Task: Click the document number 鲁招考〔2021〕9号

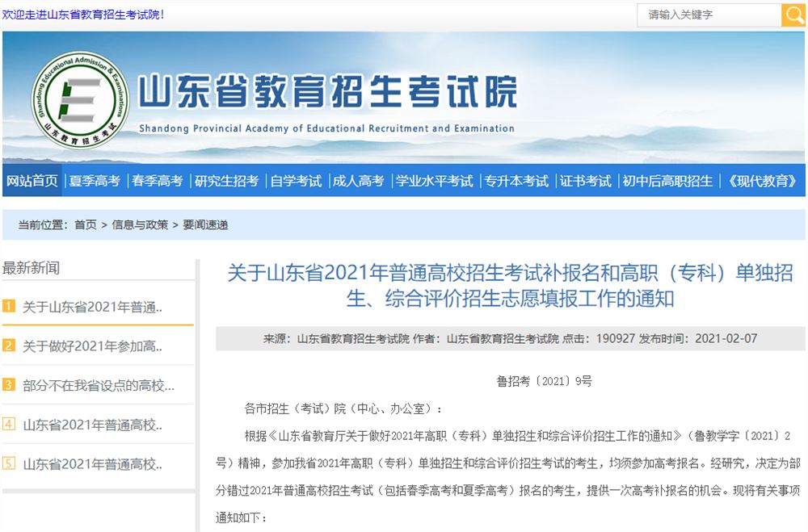Action: click(544, 381)
